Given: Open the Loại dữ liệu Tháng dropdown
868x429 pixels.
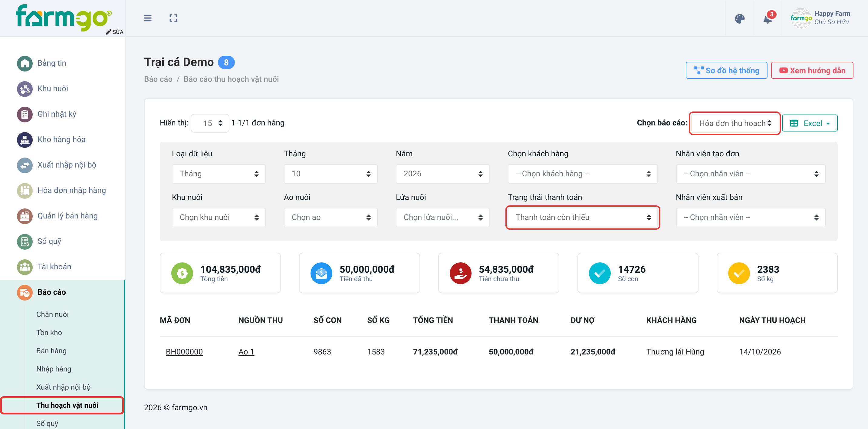Looking at the screenshot, I should pos(219,174).
